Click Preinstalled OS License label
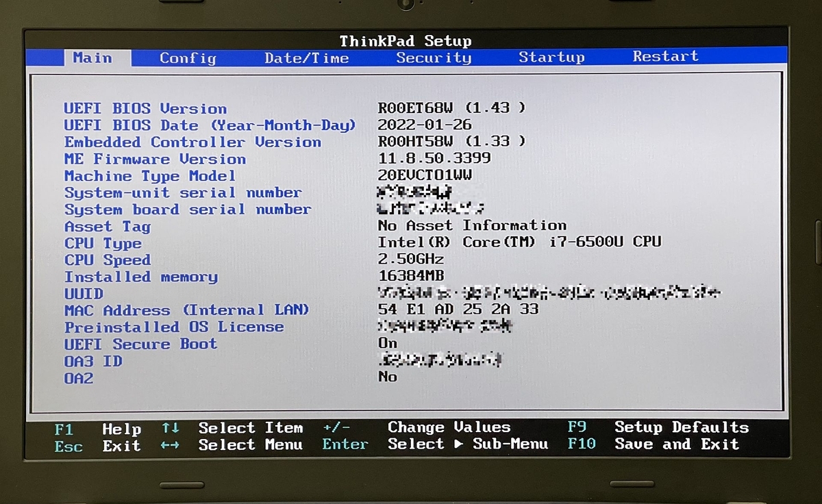 [174, 327]
